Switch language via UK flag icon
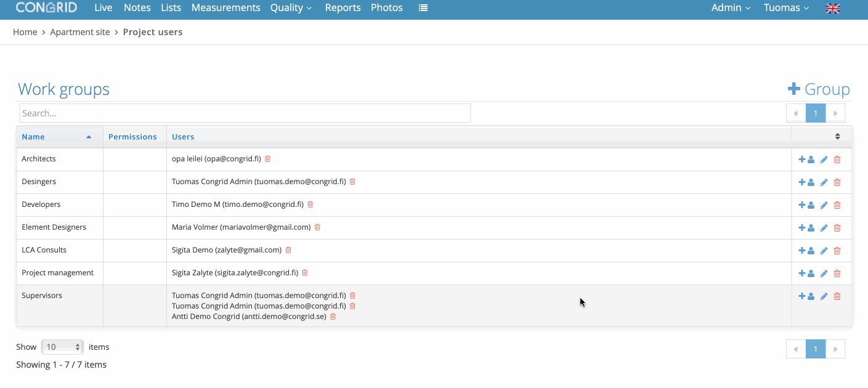868x388 pixels. click(833, 8)
